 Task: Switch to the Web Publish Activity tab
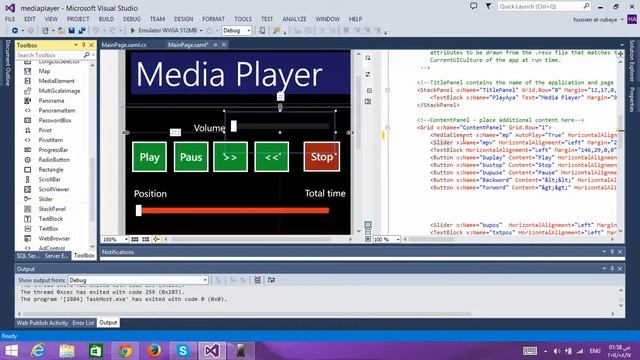[42, 323]
